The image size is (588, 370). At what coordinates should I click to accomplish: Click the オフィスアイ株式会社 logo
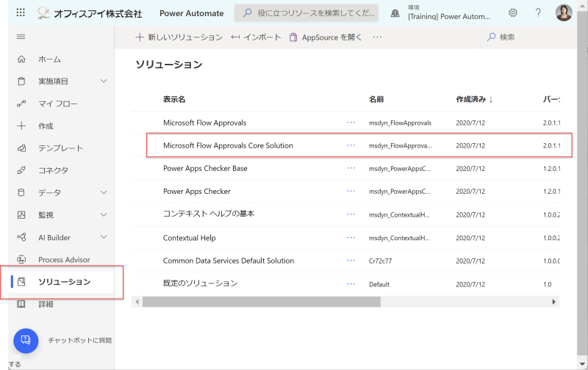pos(90,13)
